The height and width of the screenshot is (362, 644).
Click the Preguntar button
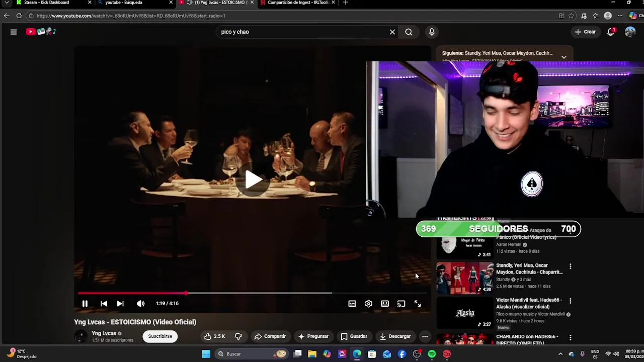point(313,336)
